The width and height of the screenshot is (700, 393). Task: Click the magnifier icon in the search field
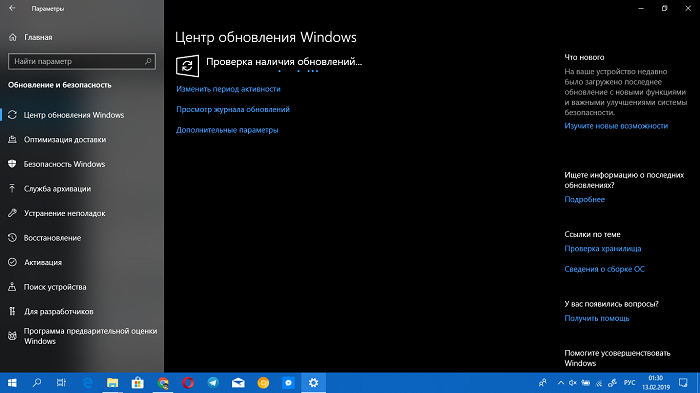(x=148, y=61)
